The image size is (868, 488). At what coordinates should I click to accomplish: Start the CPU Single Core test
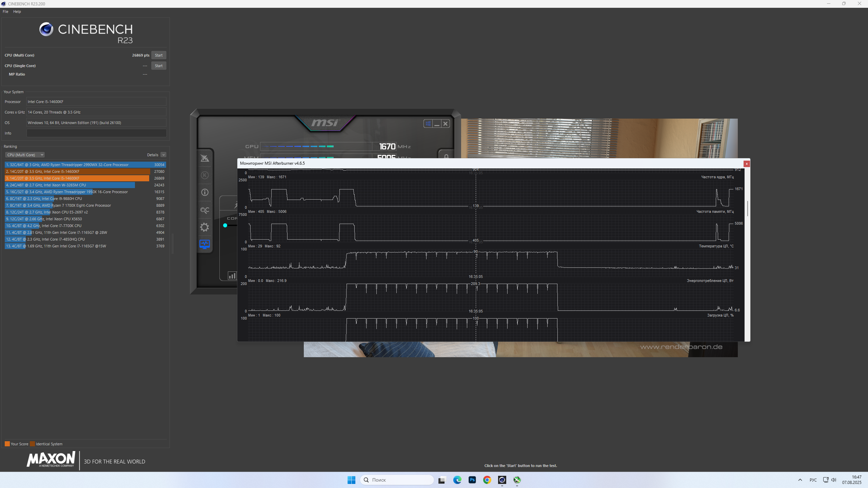tap(158, 66)
